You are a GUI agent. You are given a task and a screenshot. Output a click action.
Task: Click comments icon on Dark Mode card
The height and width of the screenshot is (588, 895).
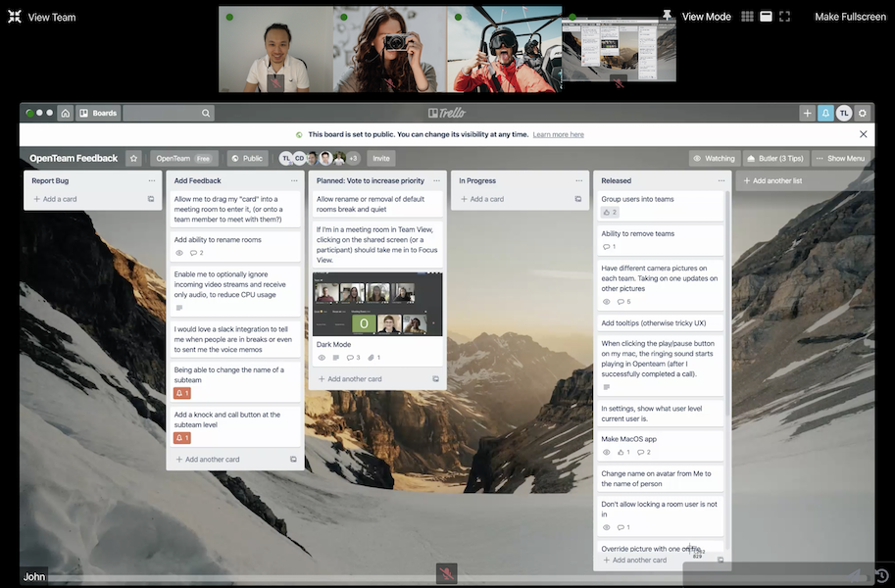pyautogui.click(x=353, y=358)
